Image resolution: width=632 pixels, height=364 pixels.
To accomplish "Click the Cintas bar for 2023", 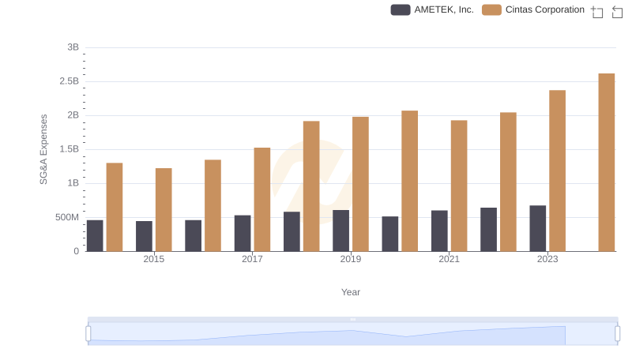I will click(557, 171).
